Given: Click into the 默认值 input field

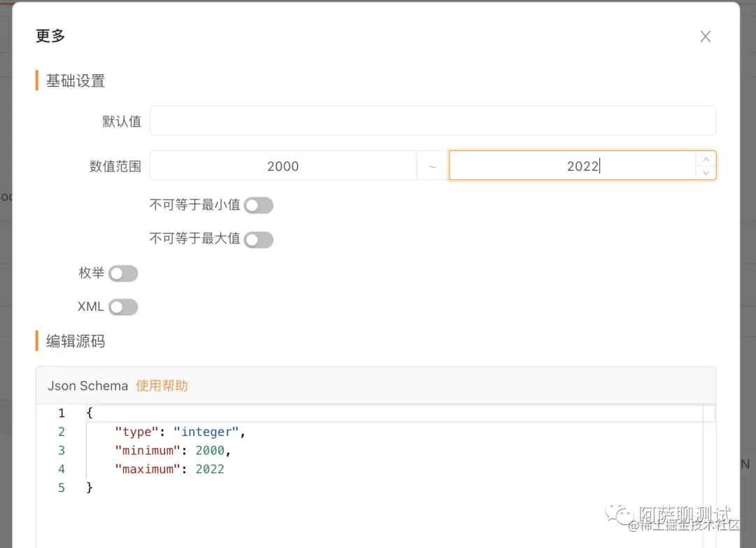Looking at the screenshot, I should (x=433, y=120).
